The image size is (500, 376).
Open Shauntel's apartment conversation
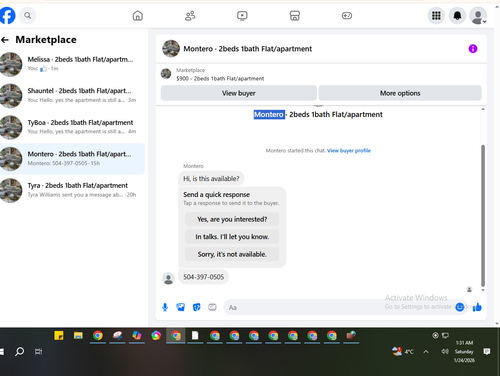(72, 95)
